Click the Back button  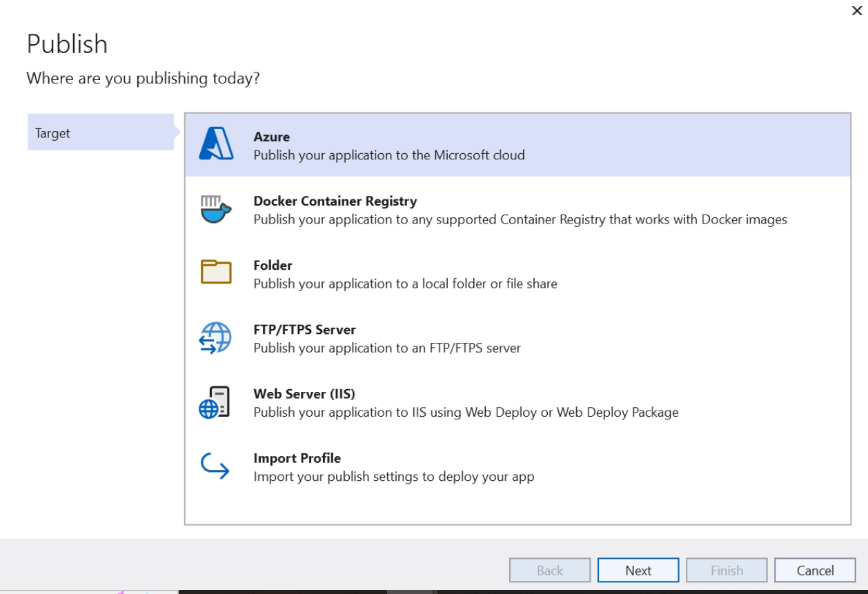click(550, 571)
